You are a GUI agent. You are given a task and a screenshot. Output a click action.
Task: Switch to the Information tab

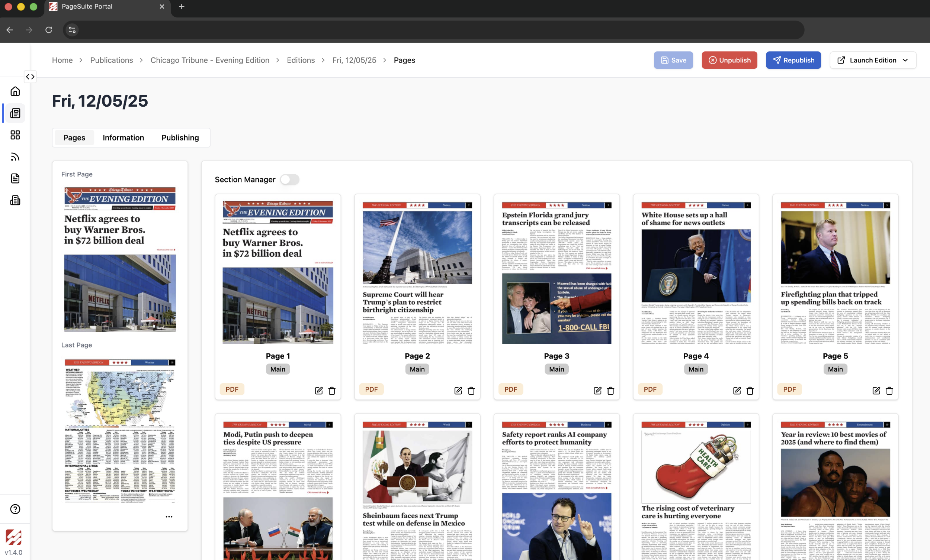point(123,137)
